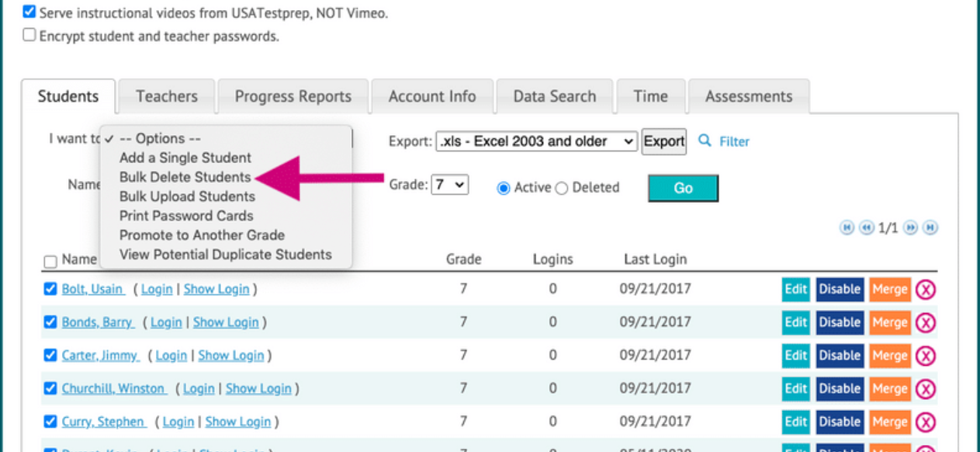Open the Assessments tab
980x452 pixels.
(x=749, y=96)
